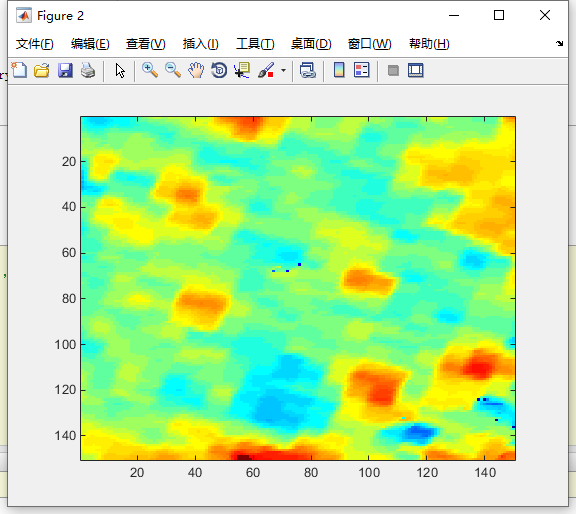Expand the Brush color dropdown arrow

click(x=283, y=70)
